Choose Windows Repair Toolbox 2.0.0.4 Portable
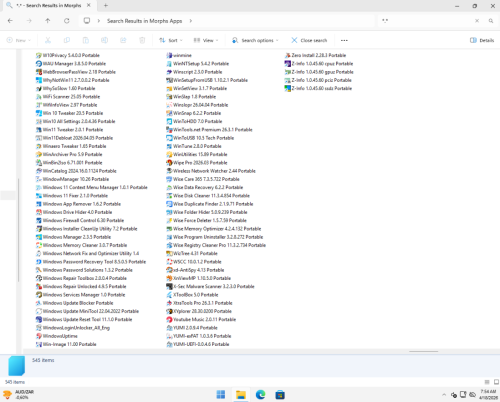The width and height of the screenshot is (500, 402). point(81,278)
